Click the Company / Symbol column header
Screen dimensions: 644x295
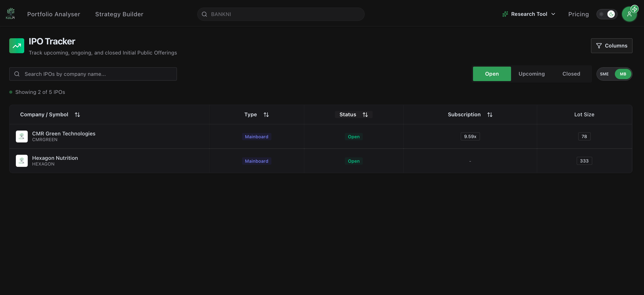point(44,115)
